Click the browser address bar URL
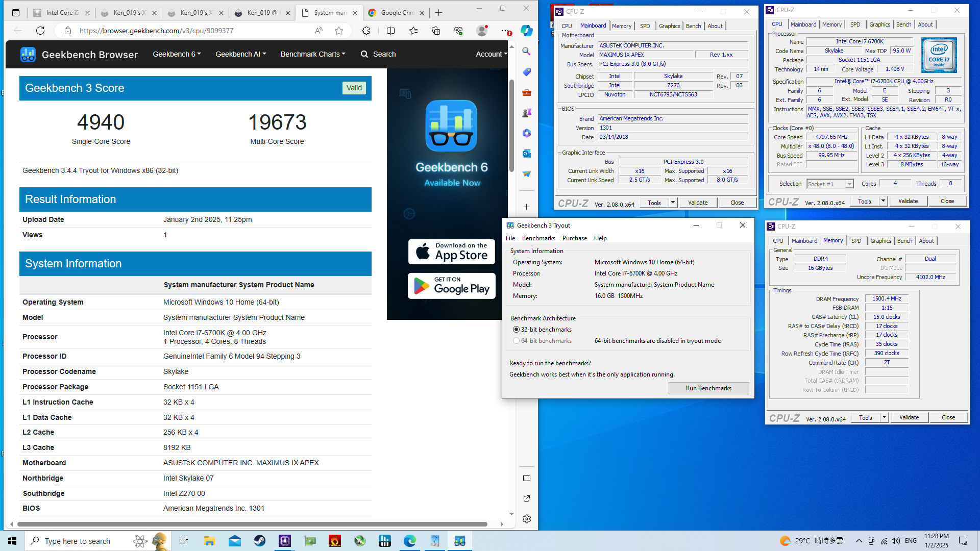Screen dimensions: 980x551 point(156,31)
